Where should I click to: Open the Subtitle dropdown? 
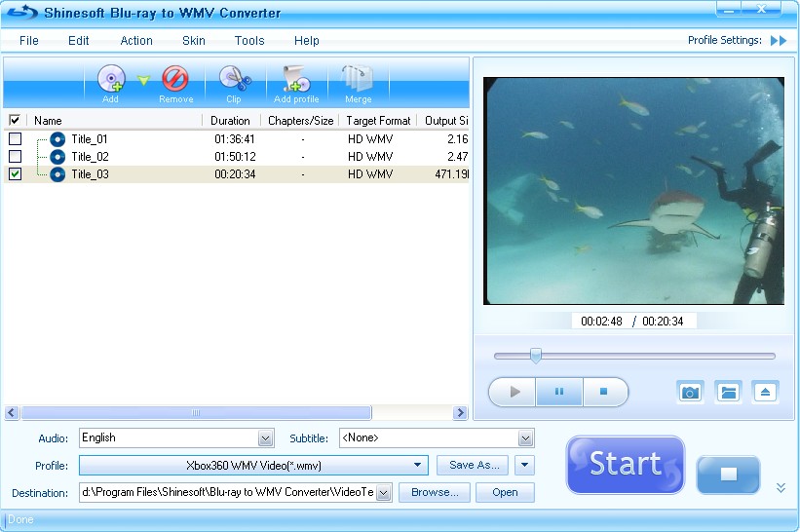525,438
